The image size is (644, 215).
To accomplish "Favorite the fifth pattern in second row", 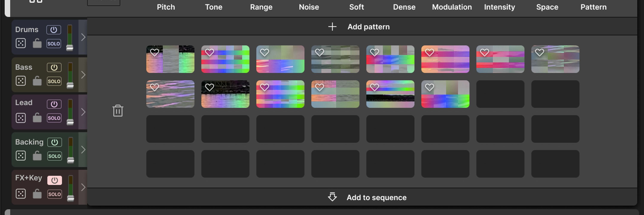I will pos(375,87).
